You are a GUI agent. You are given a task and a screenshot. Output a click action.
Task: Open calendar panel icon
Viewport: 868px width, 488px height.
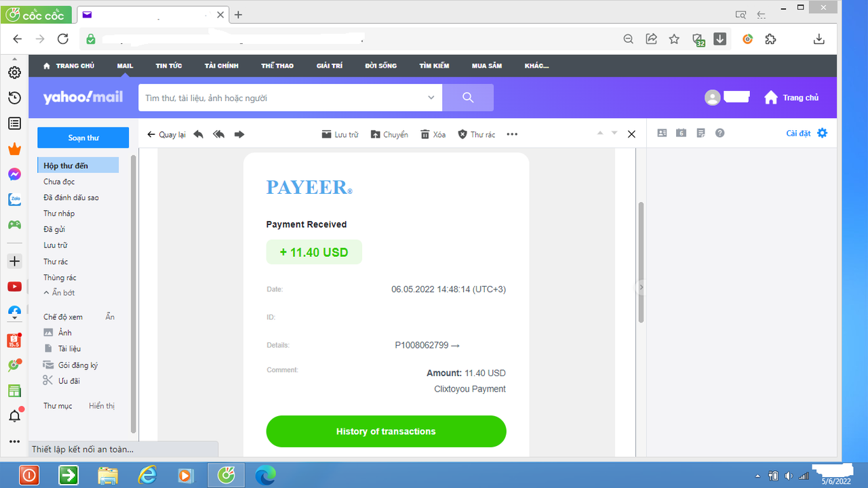click(x=682, y=133)
